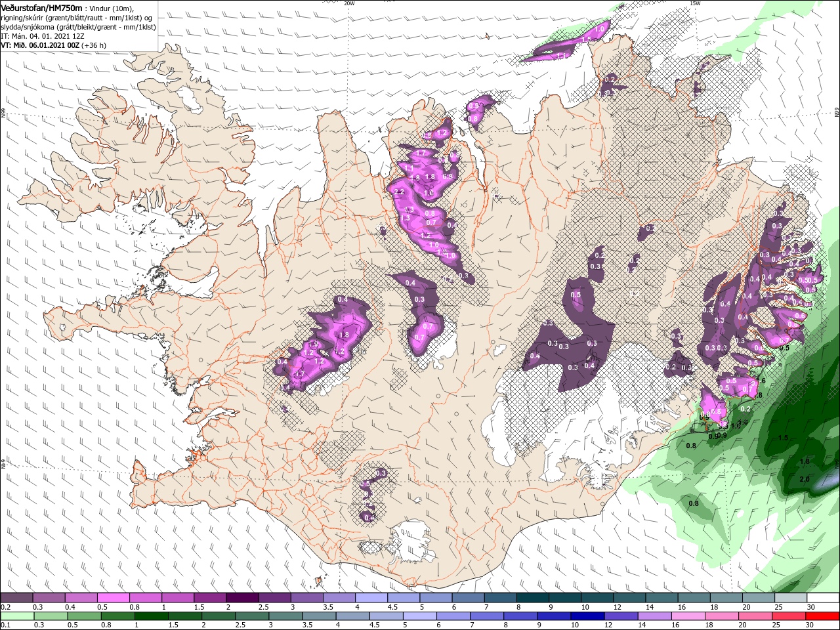Select the top-row legend swatch labeled 1.5
Screen dimensions: 840x630
[209, 598]
